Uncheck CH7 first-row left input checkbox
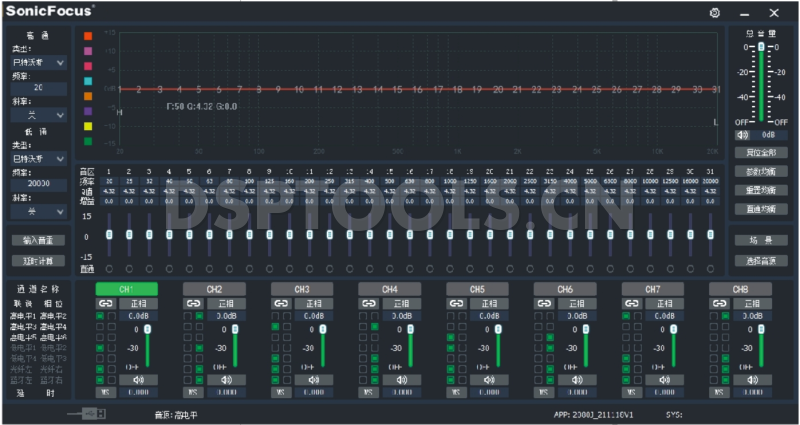The width and height of the screenshot is (800, 425). coord(626,316)
